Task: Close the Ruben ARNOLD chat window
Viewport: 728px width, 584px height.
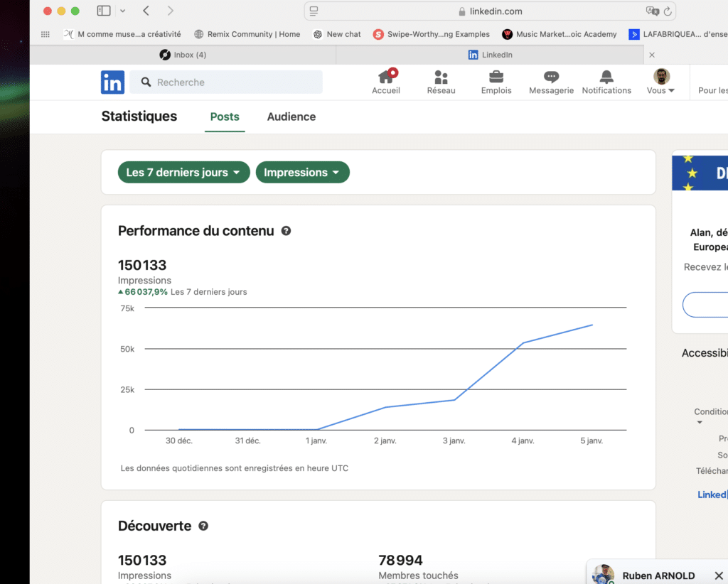Action: click(718, 575)
